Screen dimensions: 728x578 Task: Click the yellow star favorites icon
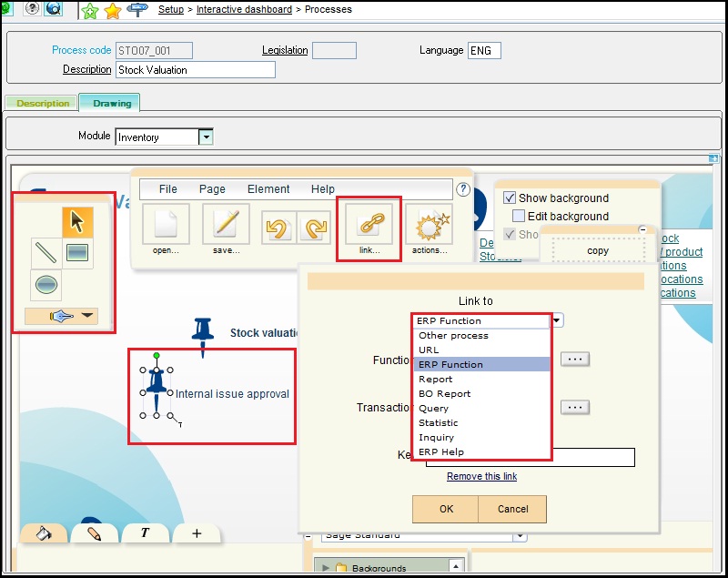coord(112,11)
